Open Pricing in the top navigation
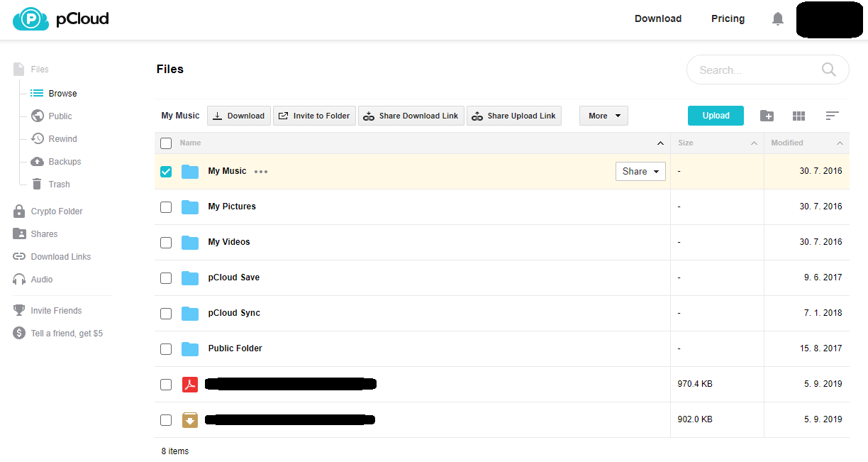868x462 pixels. click(x=728, y=19)
